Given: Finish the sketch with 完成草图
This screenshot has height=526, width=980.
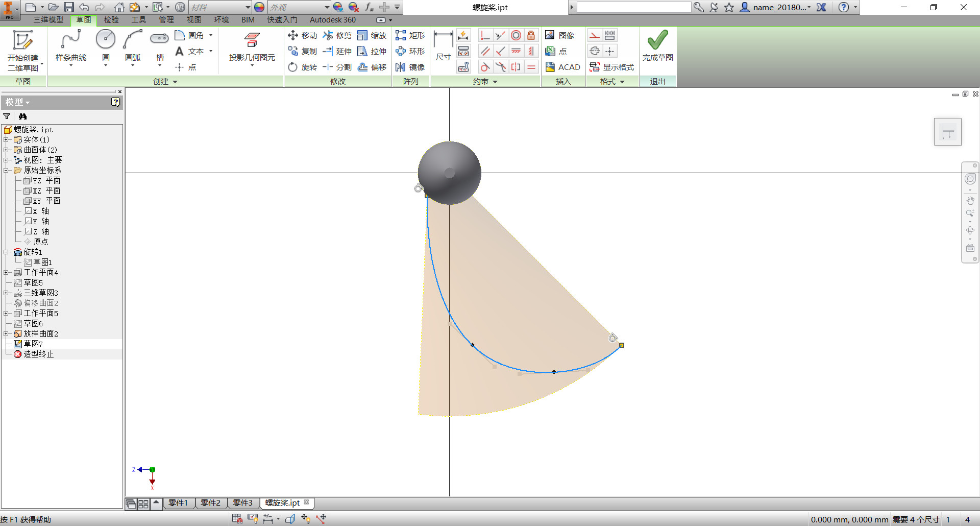Looking at the screenshot, I should (657, 46).
